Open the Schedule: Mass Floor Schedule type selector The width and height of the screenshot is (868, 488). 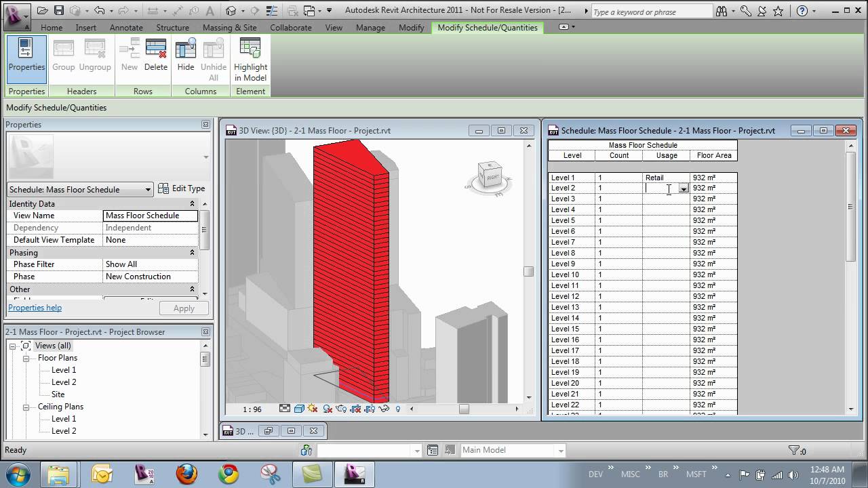[80, 189]
